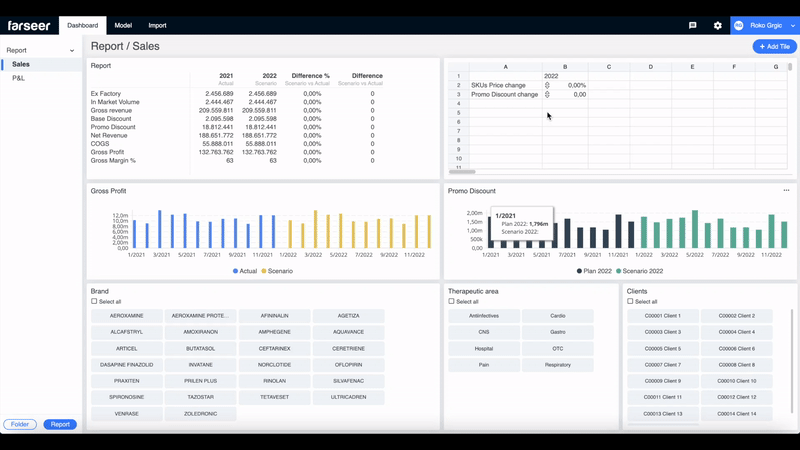
Task: Open the Import tab
Action: 157,25
